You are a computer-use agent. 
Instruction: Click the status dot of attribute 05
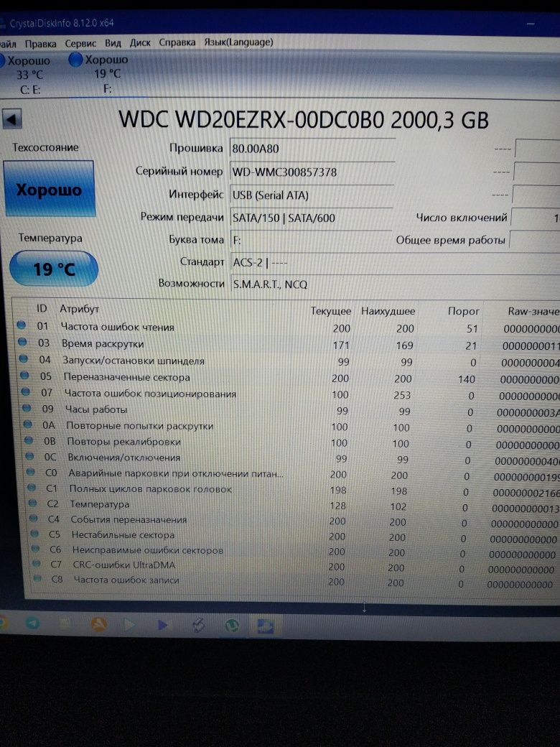pyautogui.click(x=24, y=376)
